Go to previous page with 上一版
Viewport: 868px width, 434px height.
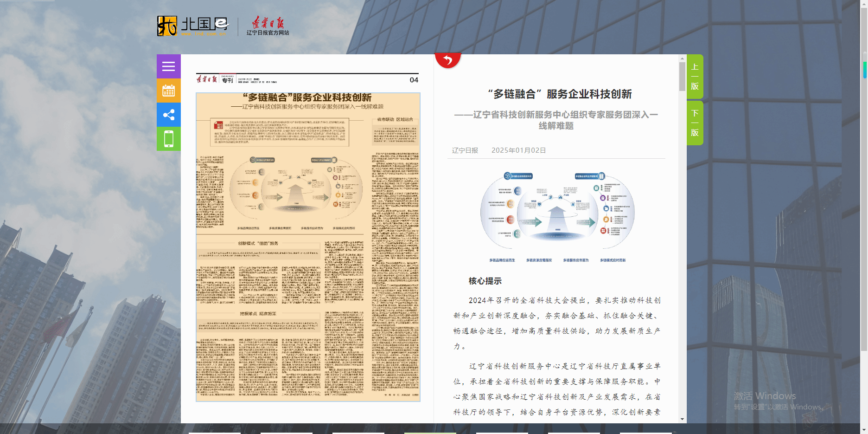pyautogui.click(x=695, y=77)
